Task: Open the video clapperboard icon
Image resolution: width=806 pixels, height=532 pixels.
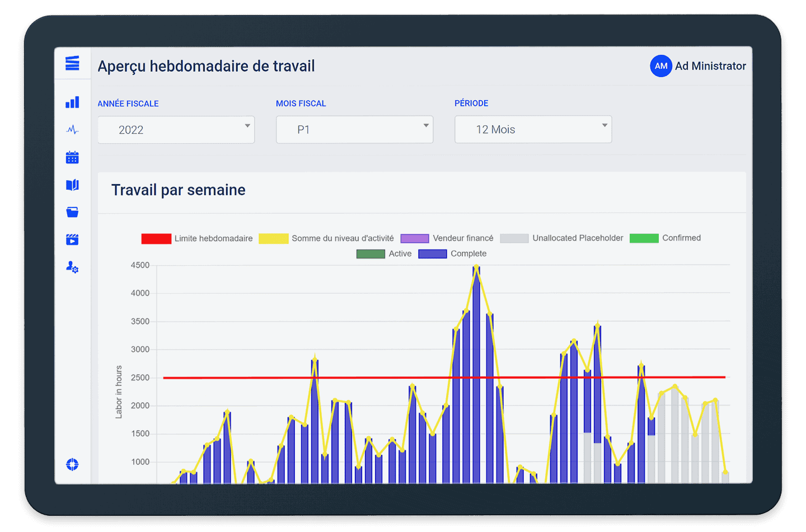Action: coord(72,239)
